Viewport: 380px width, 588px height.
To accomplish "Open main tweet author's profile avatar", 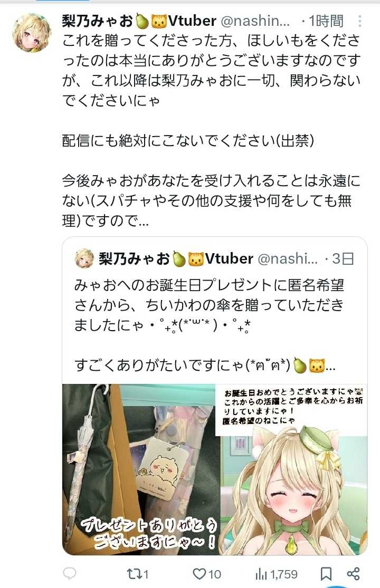I will point(32,33).
